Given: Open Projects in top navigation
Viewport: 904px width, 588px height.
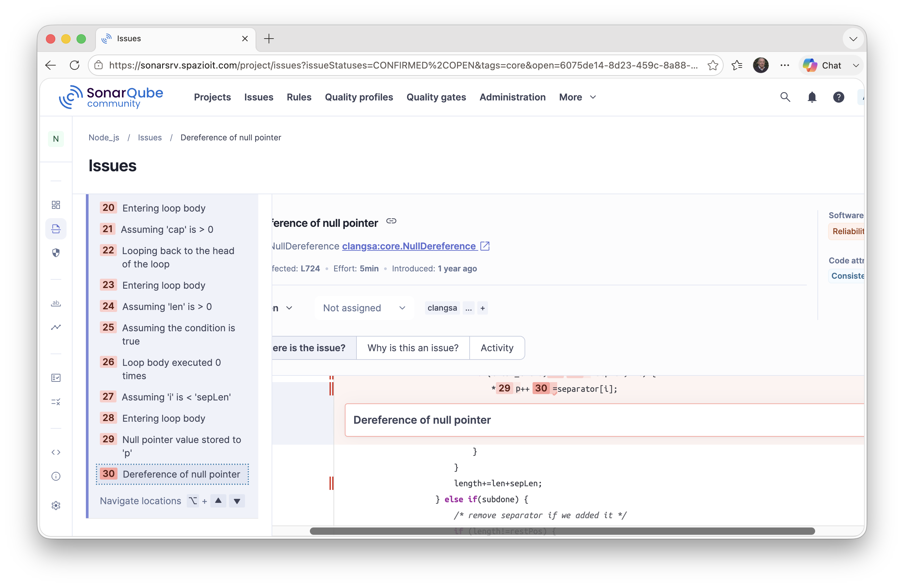Looking at the screenshot, I should [212, 97].
